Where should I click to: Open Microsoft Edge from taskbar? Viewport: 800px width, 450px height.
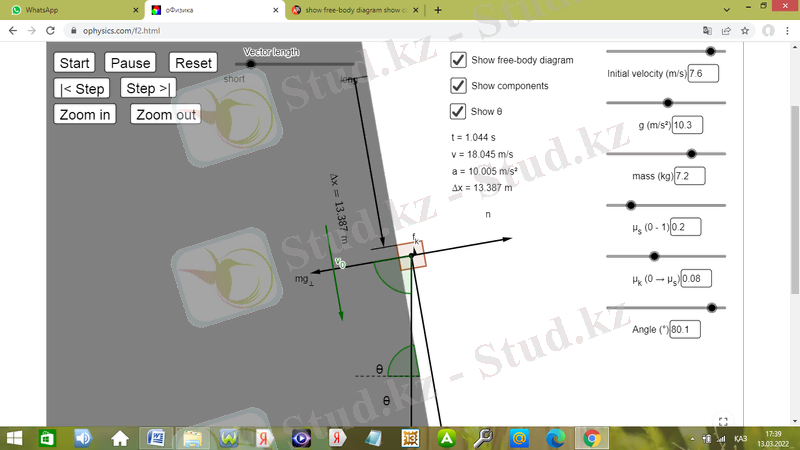pos(555,438)
